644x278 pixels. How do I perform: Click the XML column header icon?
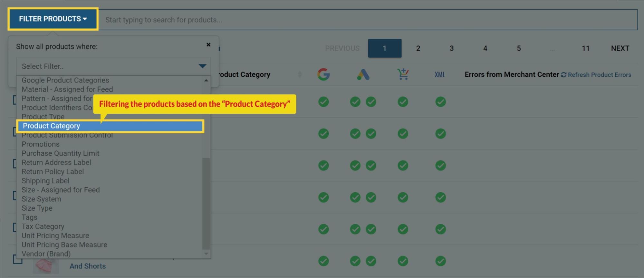tap(440, 75)
